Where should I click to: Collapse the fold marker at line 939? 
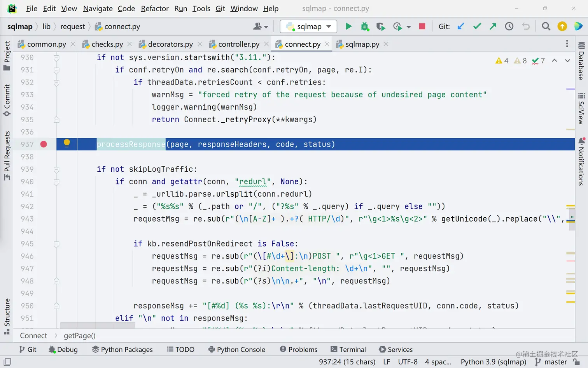pyautogui.click(x=56, y=169)
